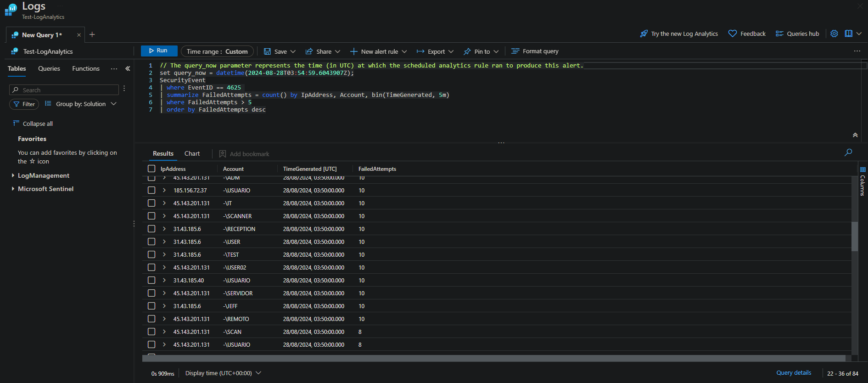Open Queries hub
The image size is (868, 383).
(x=797, y=34)
